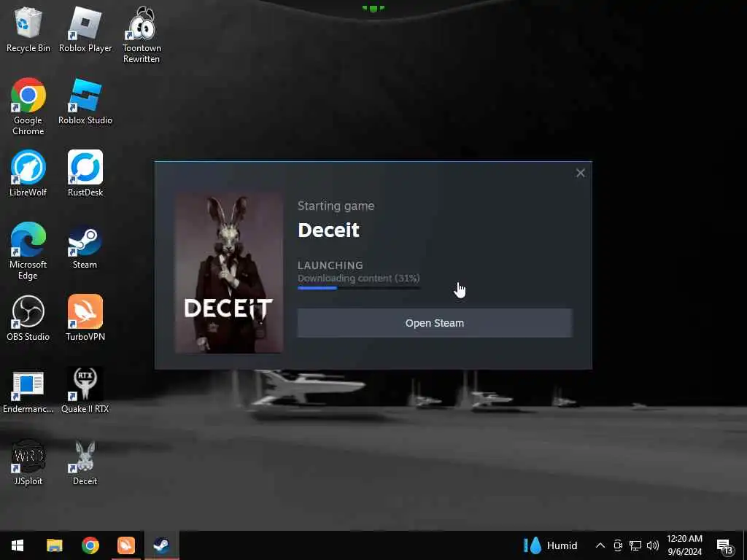Select the Endermanc... desktop shortcut
The image size is (747, 560).
pyautogui.click(x=28, y=391)
